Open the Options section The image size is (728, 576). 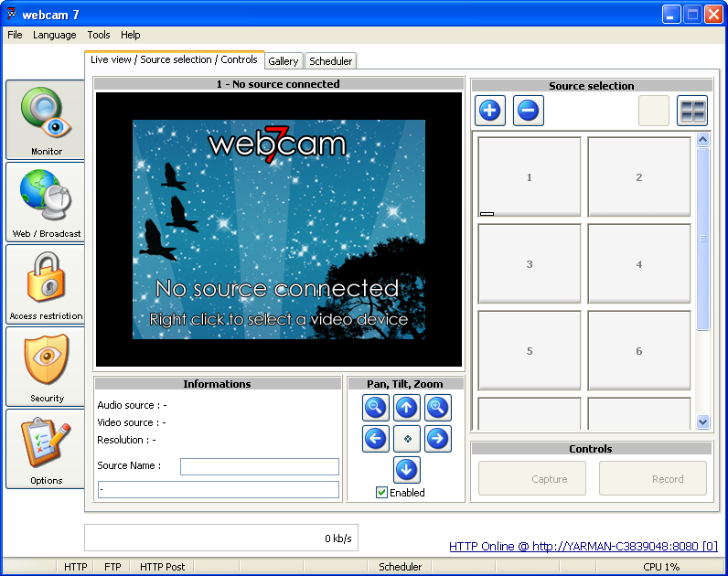coord(46,448)
